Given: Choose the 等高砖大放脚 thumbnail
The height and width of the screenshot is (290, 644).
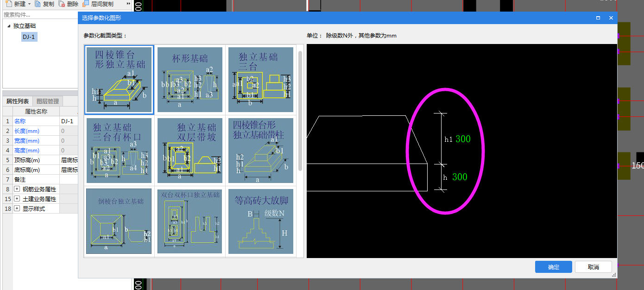Looking at the screenshot, I should [x=261, y=221].
